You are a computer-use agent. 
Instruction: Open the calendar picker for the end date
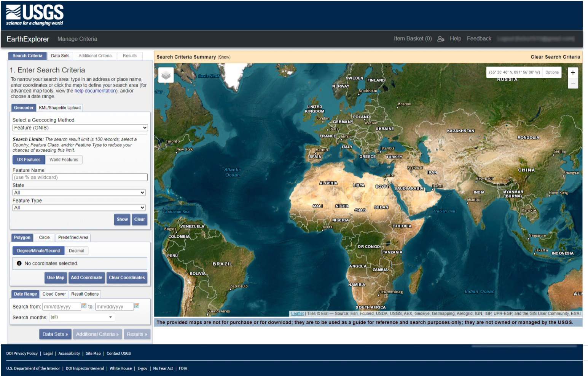point(137,306)
